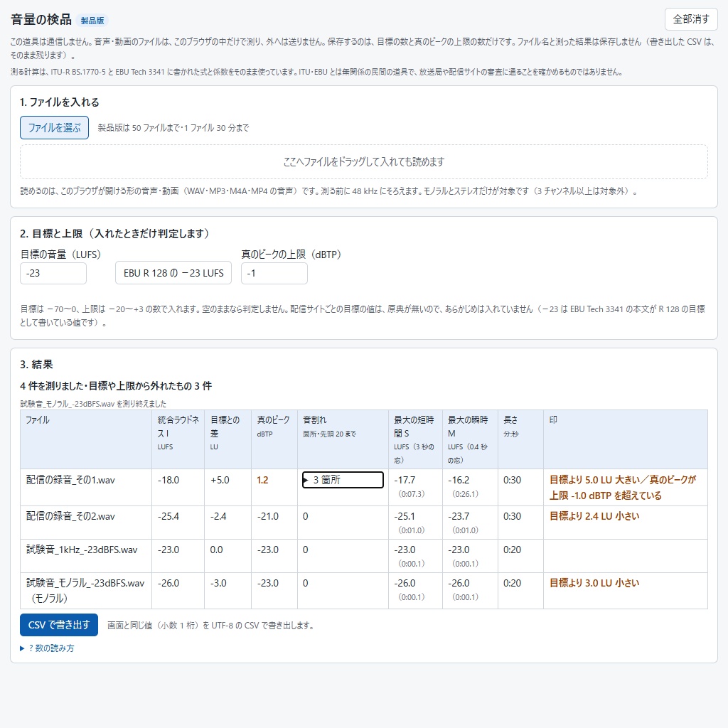Click the 目標の音量 LUFS input field
This screenshot has width=728, height=728.
(53, 273)
